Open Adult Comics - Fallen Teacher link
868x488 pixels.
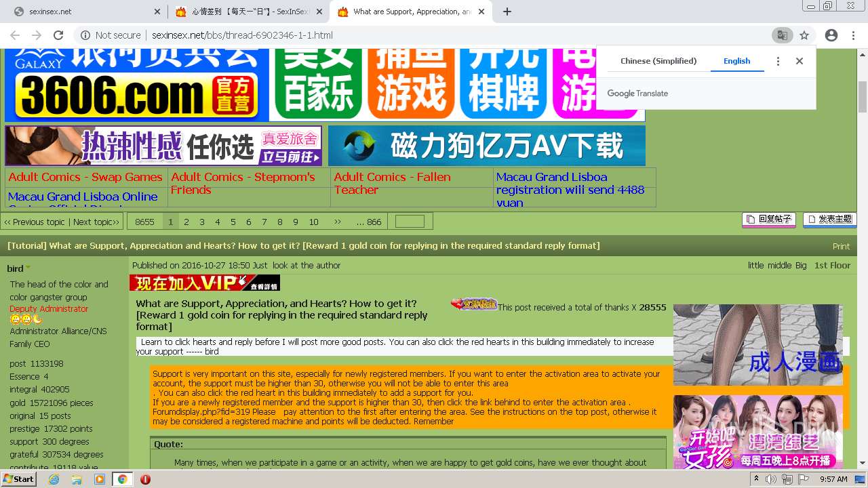click(x=392, y=183)
